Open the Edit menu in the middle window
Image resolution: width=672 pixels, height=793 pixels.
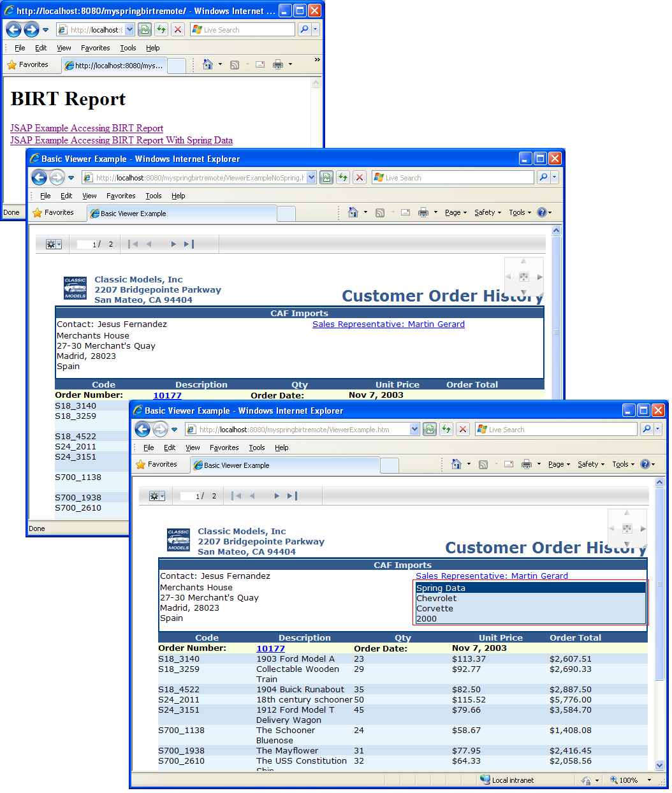[x=66, y=196]
